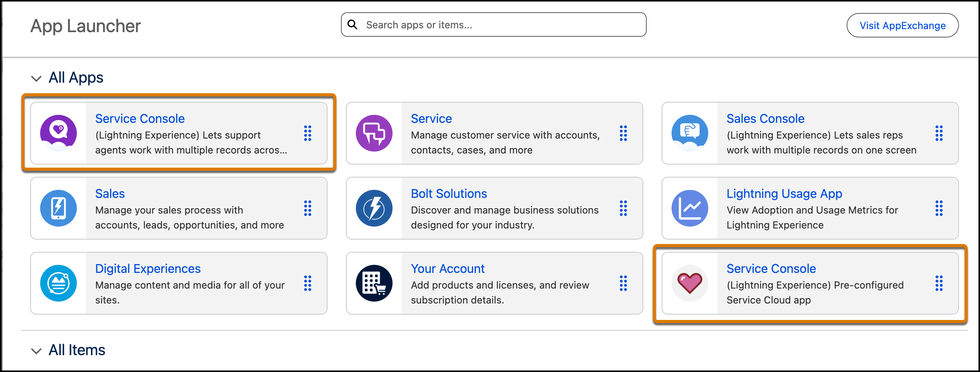
Task: Click drag handle on the Sales tile
Action: pos(308,208)
